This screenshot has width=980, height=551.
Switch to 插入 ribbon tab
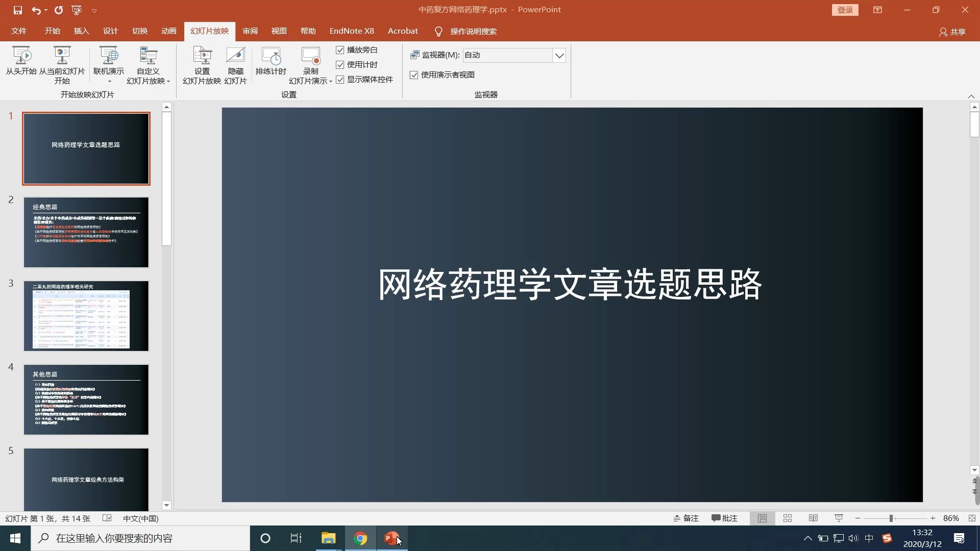pyautogui.click(x=81, y=31)
